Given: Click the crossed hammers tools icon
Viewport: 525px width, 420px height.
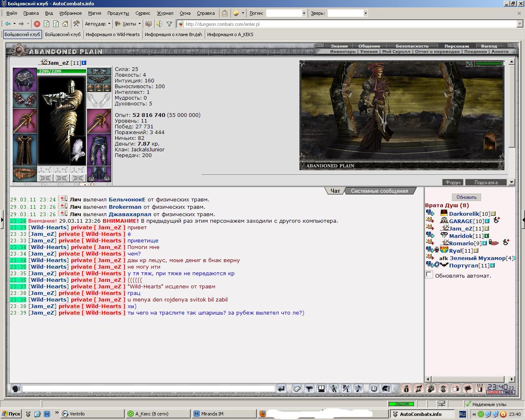Looking at the screenshot, I should click(76, 24).
